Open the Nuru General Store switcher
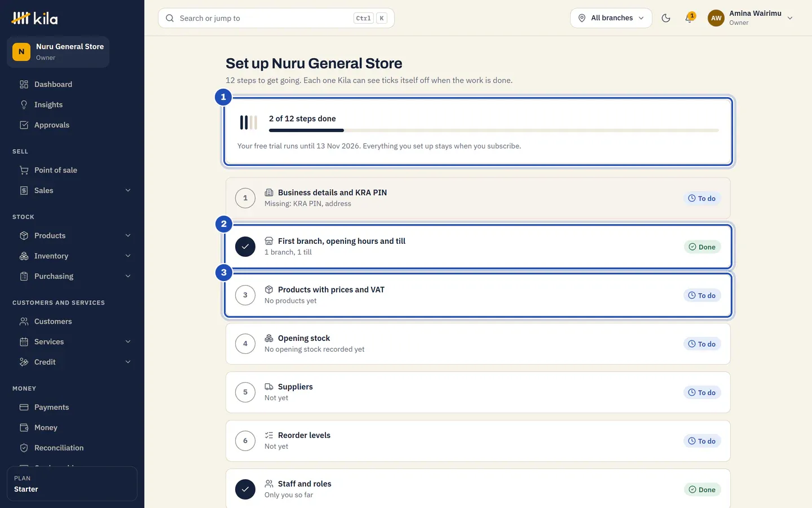 coord(58,52)
